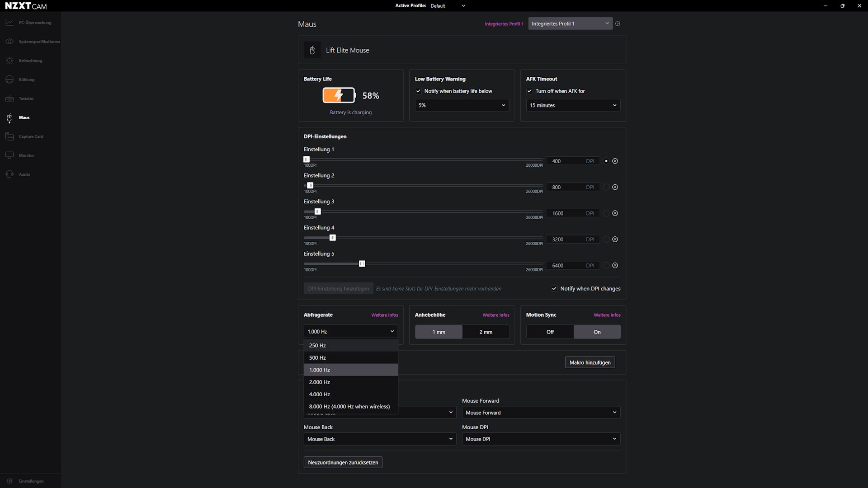Click the Einstellung 2 DPI slider handle
Viewport: 868px width, 488px height.
pos(310,186)
